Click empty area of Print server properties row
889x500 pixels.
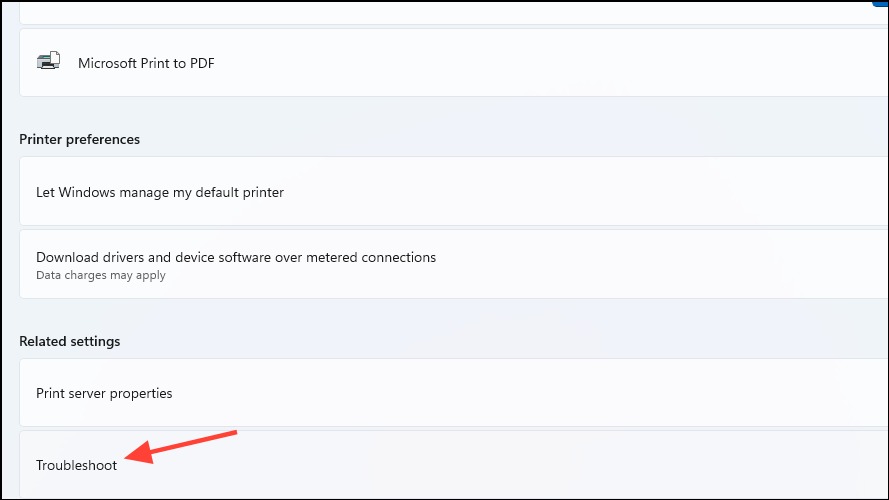(510, 393)
